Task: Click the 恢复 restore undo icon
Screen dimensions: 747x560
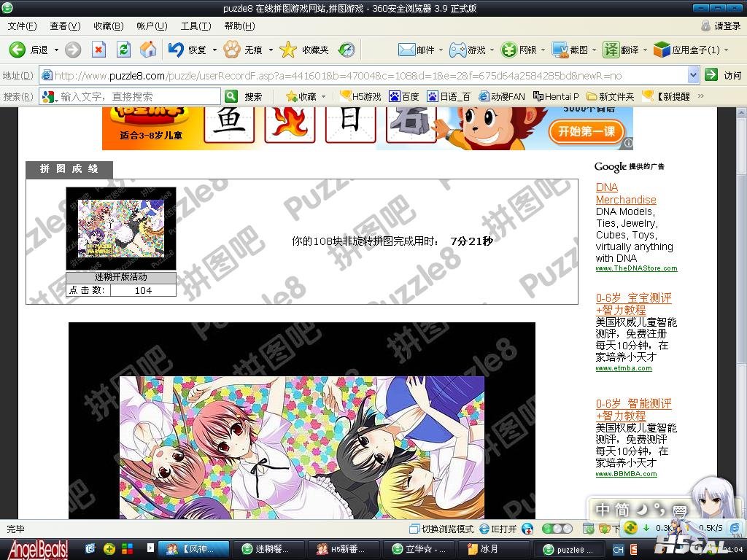Action: click(176, 50)
